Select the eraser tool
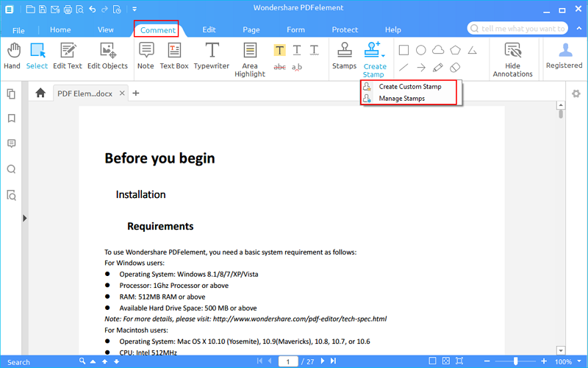The image size is (588, 368). click(x=455, y=68)
